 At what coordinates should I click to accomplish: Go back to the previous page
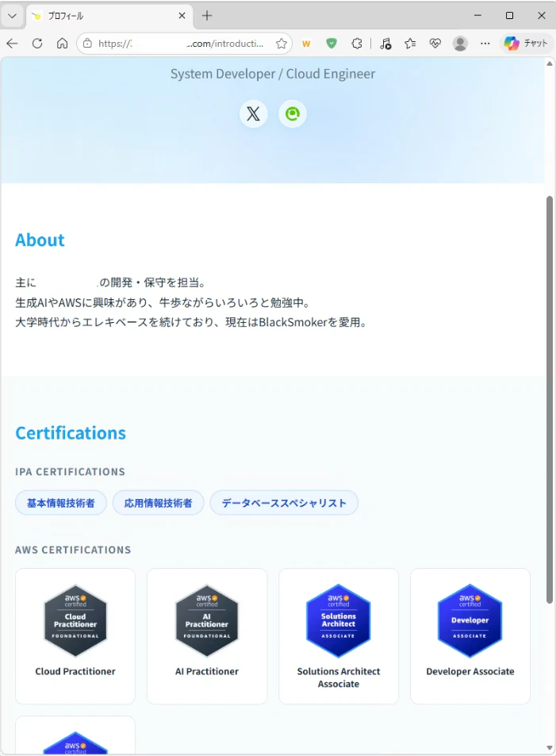[12, 44]
